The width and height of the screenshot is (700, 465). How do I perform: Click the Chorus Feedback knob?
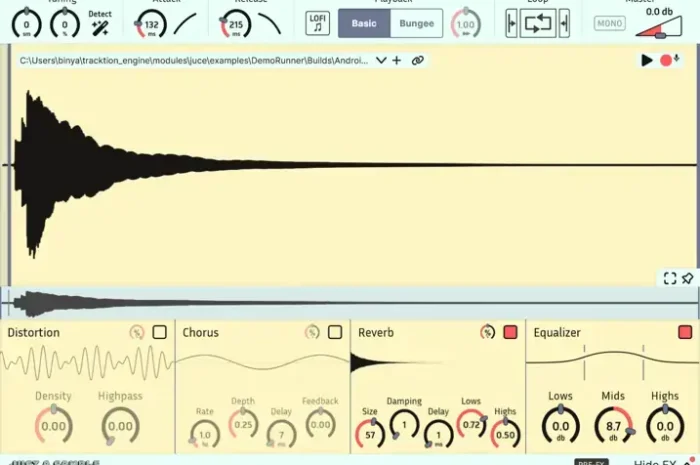coord(320,424)
